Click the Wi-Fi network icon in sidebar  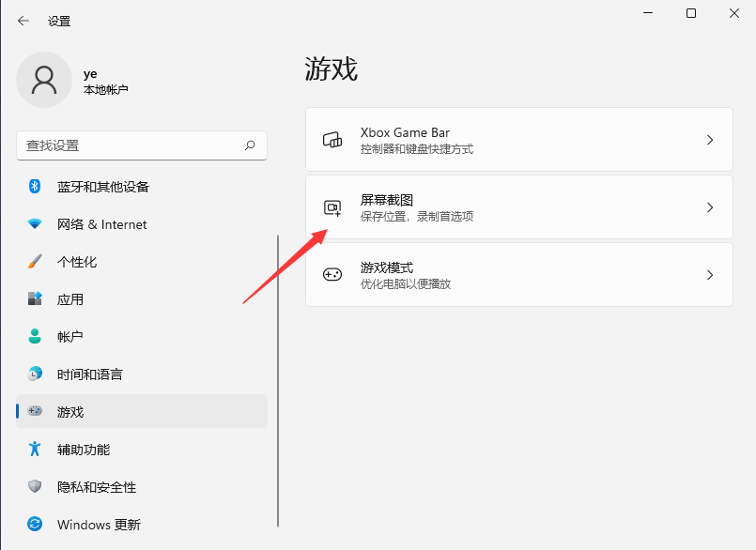[35, 224]
